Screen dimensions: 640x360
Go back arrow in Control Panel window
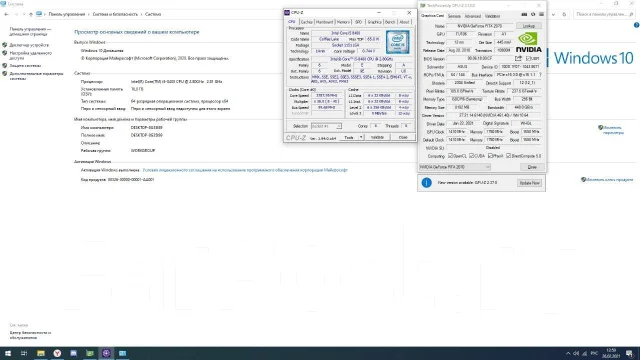click(7, 14)
